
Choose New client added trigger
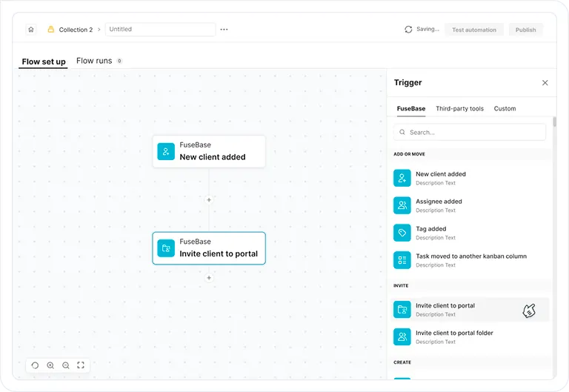tap(470, 178)
